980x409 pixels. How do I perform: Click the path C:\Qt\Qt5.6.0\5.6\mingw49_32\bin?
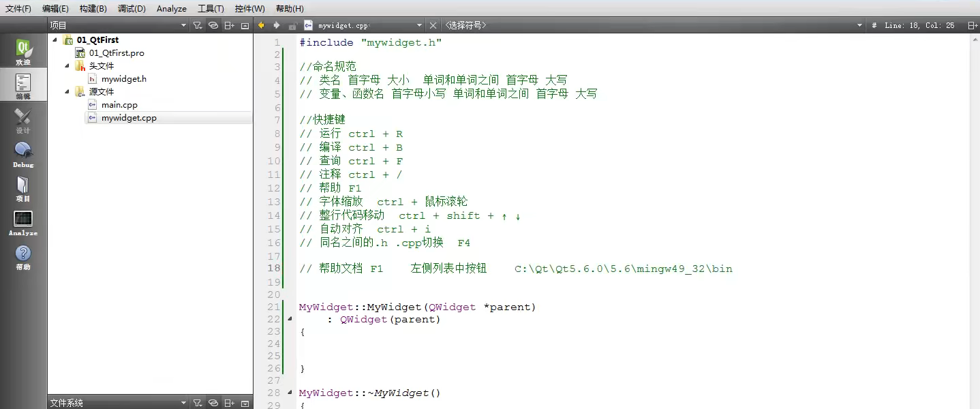pyautogui.click(x=624, y=269)
